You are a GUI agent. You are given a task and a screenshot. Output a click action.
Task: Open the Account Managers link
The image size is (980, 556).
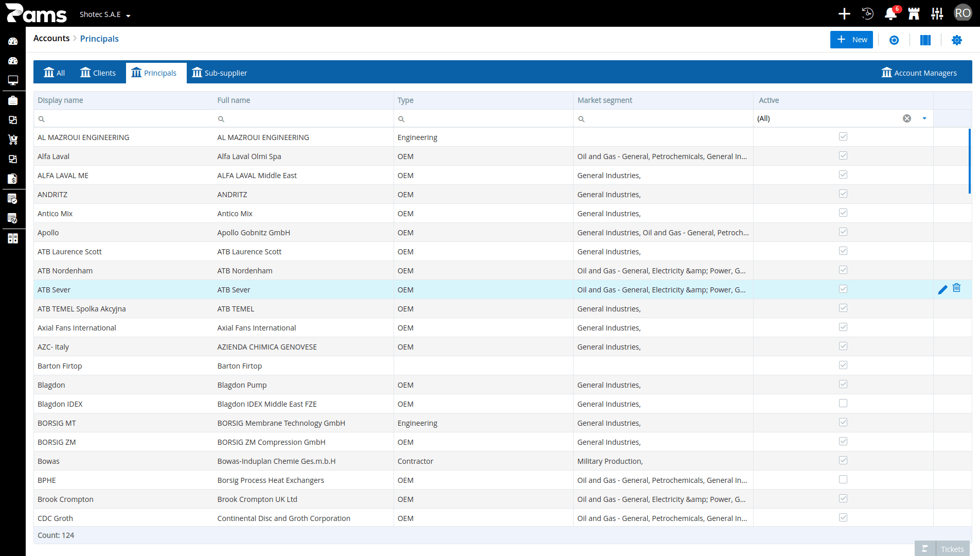click(x=919, y=73)
